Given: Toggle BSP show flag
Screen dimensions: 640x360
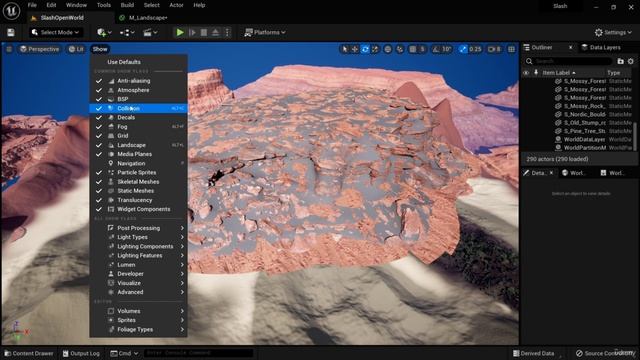Looking at the screenshot, I should click(x=139, y=99).
